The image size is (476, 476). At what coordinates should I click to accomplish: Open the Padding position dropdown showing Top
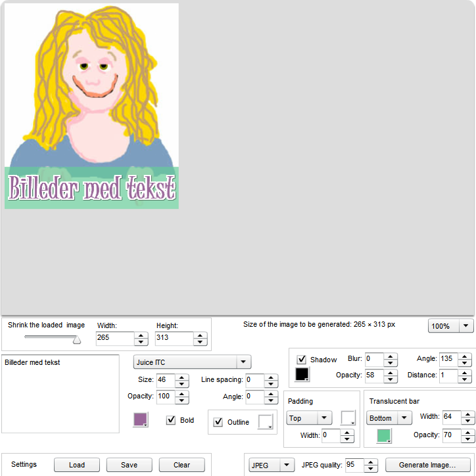pyautogui.click(x=309, y=418)
